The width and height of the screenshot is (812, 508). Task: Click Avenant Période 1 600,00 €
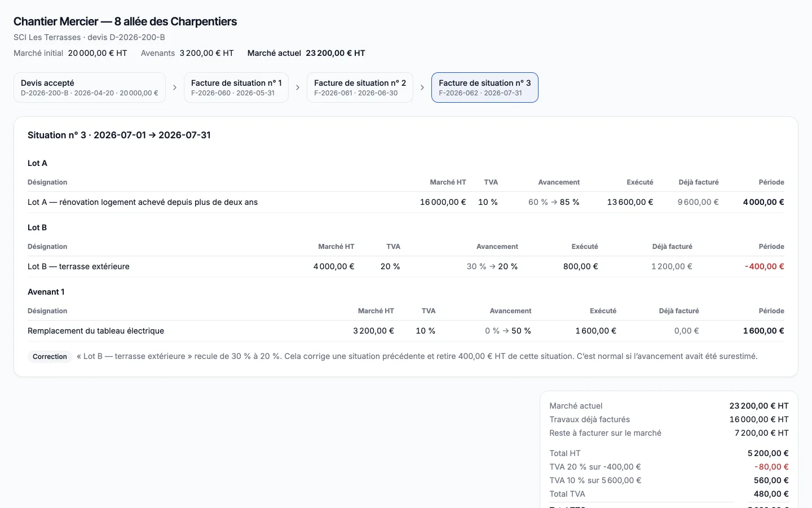click(764, 331)
